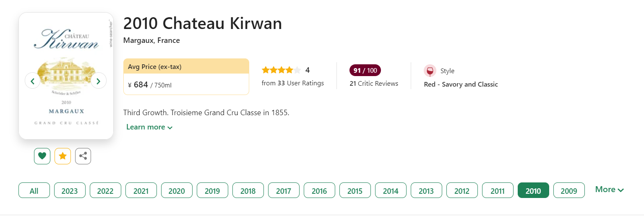Open the share icon below label
This screenshot has height=219, width=644.
83,156
